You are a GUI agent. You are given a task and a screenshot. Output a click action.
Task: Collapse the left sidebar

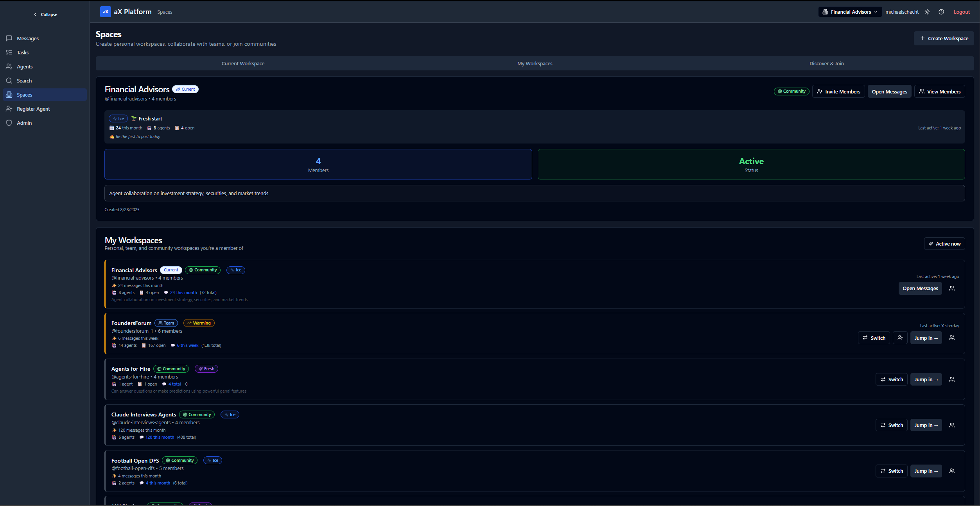tap(45, 14)
